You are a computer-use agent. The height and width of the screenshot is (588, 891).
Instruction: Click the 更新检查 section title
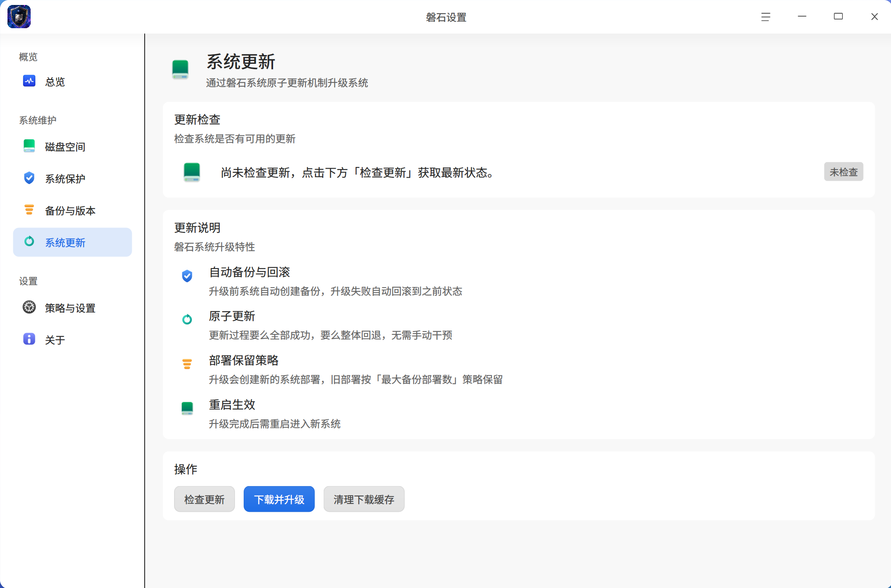[197, 119]
